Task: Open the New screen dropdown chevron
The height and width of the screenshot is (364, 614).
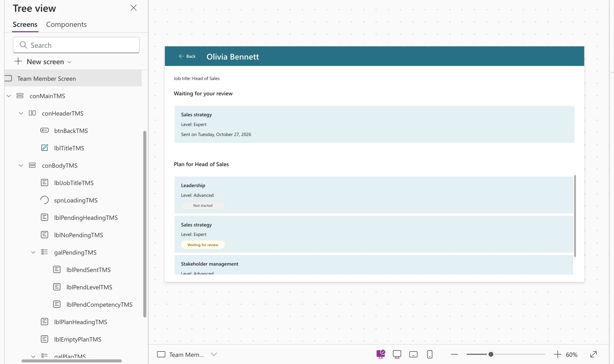Action: point(69,62)
